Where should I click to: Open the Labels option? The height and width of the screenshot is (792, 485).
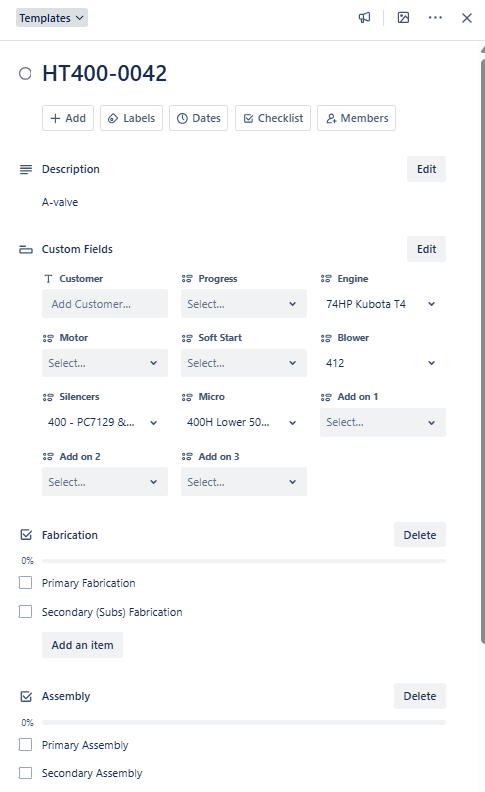point(131,118)
